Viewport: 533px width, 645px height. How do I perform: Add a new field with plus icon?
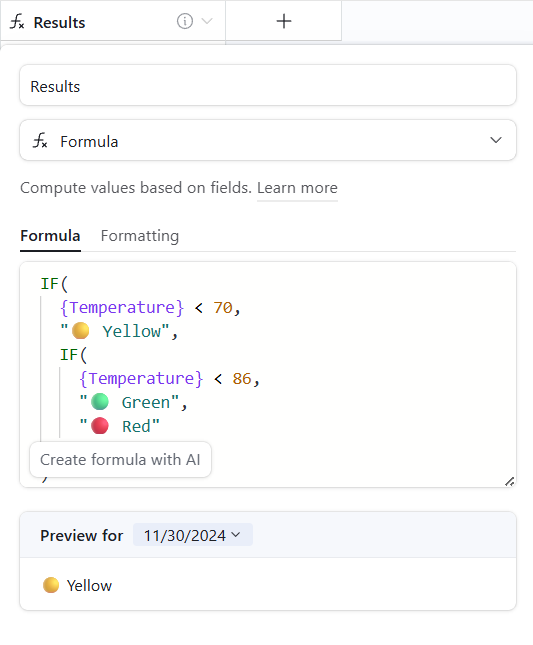tap(284, 21)
